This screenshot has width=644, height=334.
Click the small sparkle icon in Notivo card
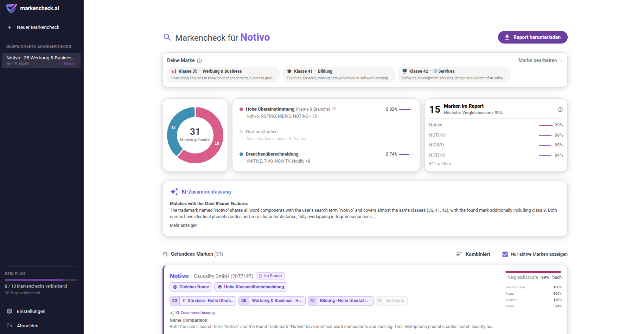click(172, 313)
